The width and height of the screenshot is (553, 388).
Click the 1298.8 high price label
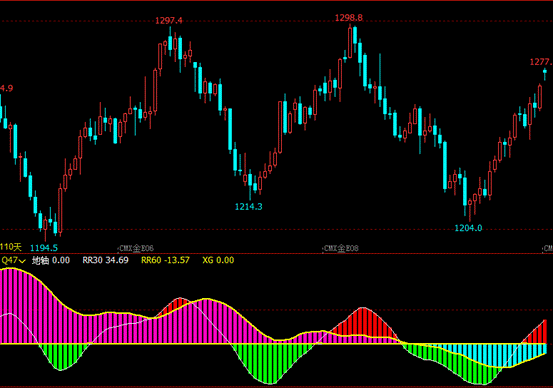pyautogui.click(x=348, y=18)
